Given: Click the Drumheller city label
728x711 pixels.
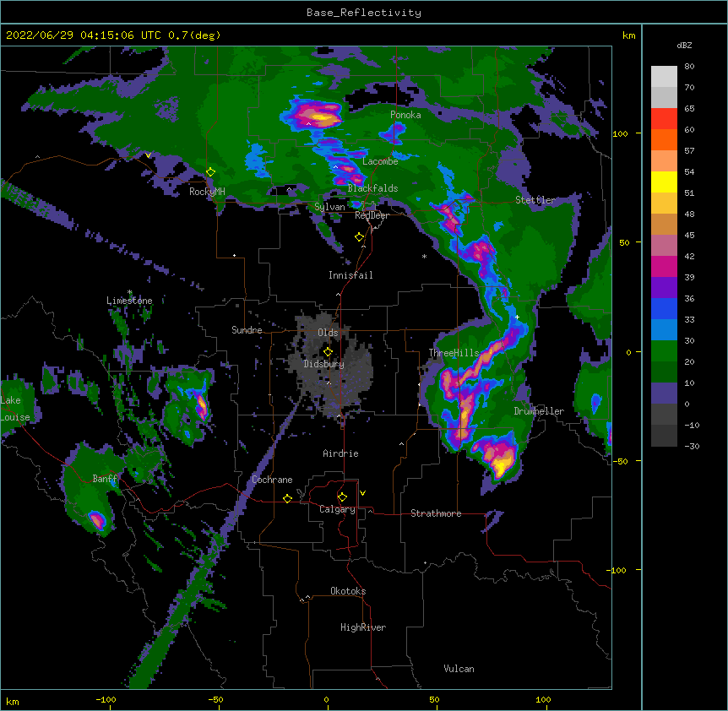Looking at the screenshot, I should (x=539, y=411).
